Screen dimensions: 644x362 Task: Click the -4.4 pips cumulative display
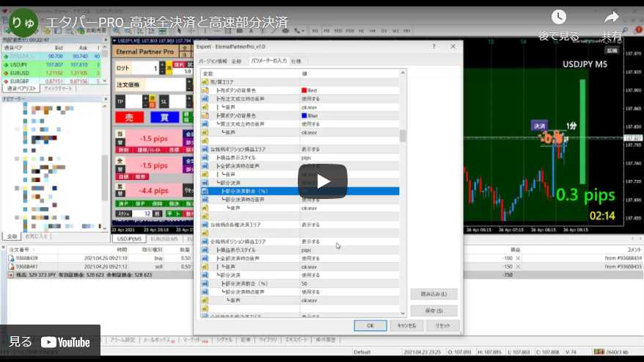[153, 190]
